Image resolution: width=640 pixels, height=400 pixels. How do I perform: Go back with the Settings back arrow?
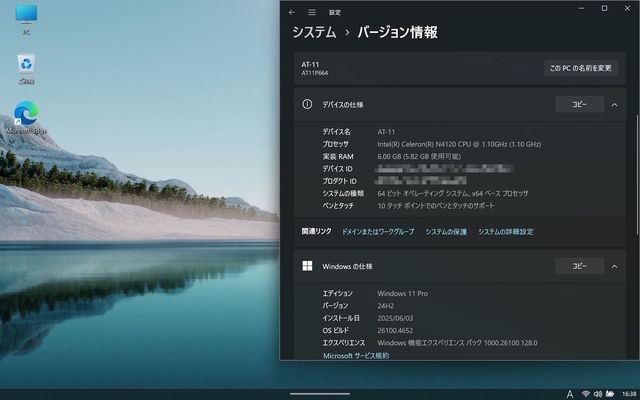(x=291, y=12)
